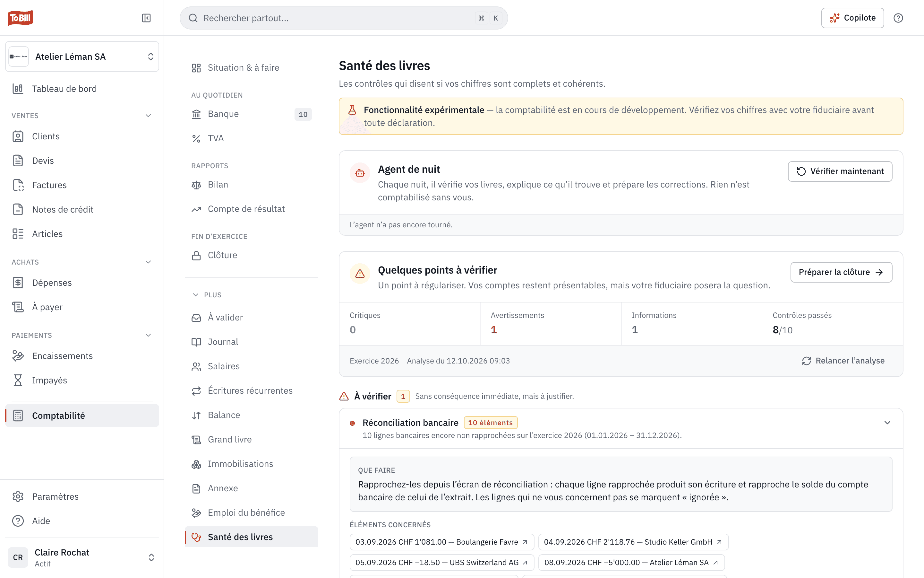Screen dimensions: 924x578
Task: Focus the Rechercher partout search field
Action: tap(344, 18)
